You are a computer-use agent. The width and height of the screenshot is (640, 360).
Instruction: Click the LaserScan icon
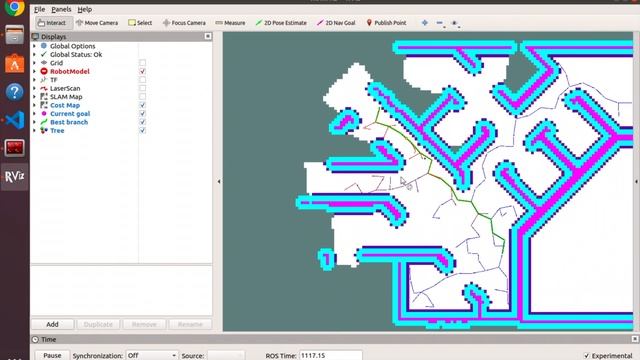44,88
